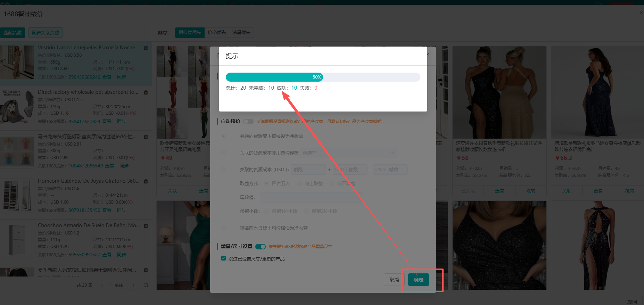Click the ¥58 black sequin dress image
The height and width of the screenshot is (305, 644).
click(499, 92)
